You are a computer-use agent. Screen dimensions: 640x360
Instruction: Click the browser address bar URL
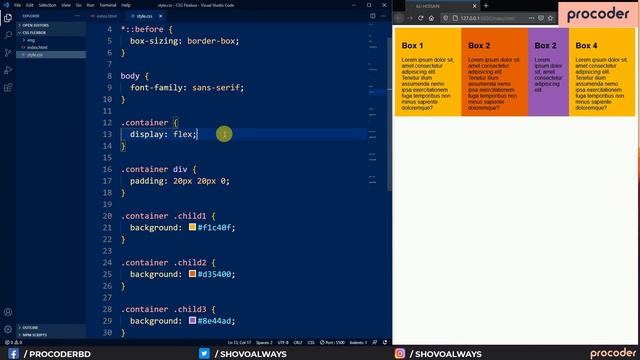coord(487,18)
